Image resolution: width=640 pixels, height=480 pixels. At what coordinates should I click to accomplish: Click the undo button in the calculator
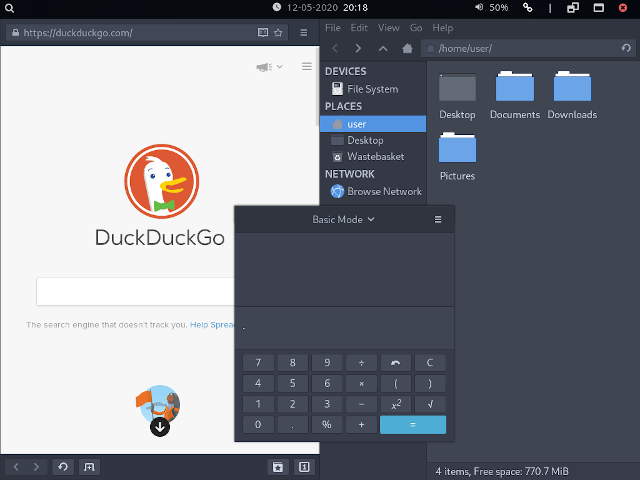[396, 362]
